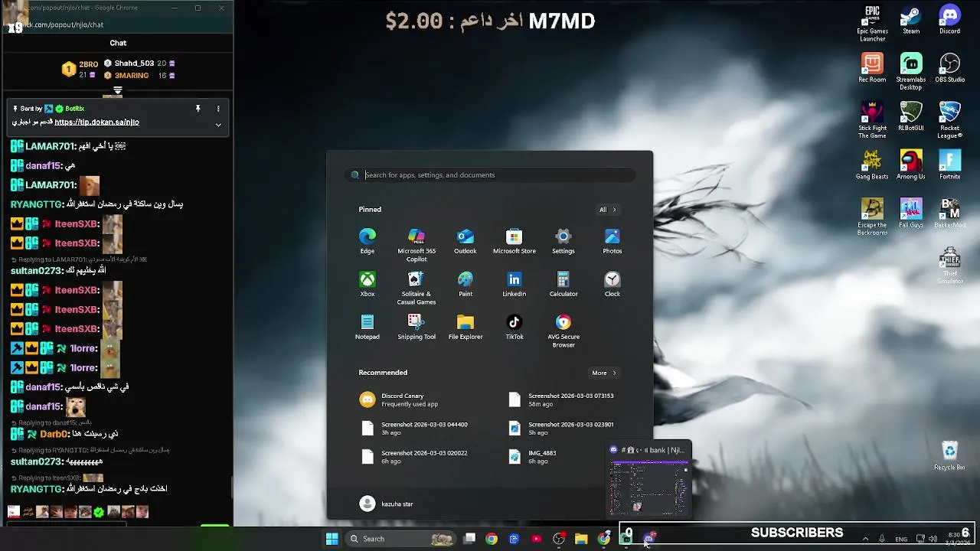Open TikTok pinned app
980x551 pixels.
pyautogui.click(x=514, y=326)
